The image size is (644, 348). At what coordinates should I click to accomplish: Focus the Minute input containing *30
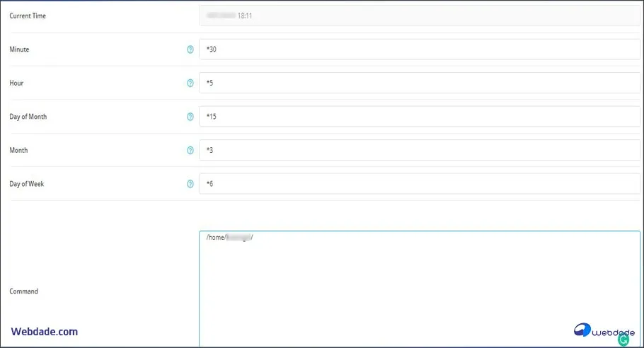pos(419,50)
